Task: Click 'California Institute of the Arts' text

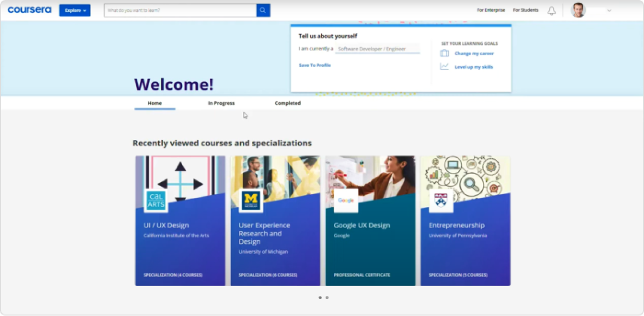Action: [176, 235]
